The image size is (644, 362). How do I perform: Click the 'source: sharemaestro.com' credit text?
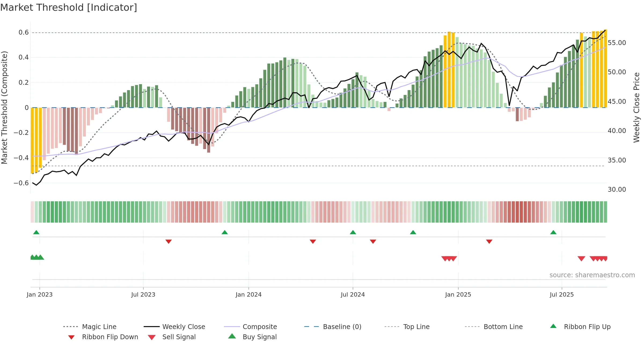click(592, 275)
